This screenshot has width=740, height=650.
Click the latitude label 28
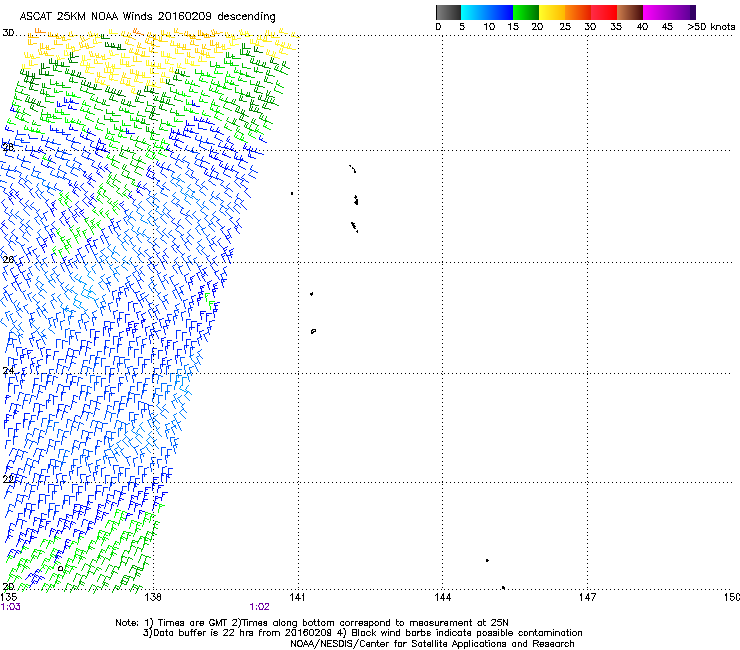click(8, 147)
